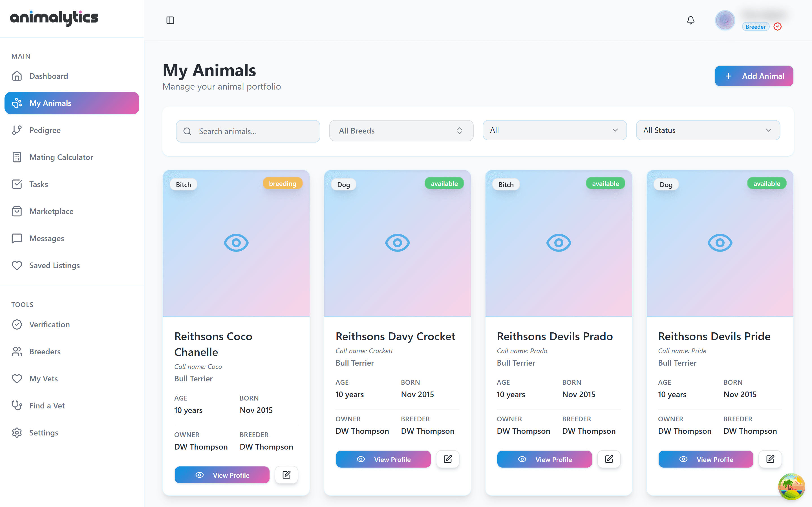Viewport: 812px width, 507px height.
Task: Edit Reithsons Devils Pride with pencil icon
Action: [770, 459]
